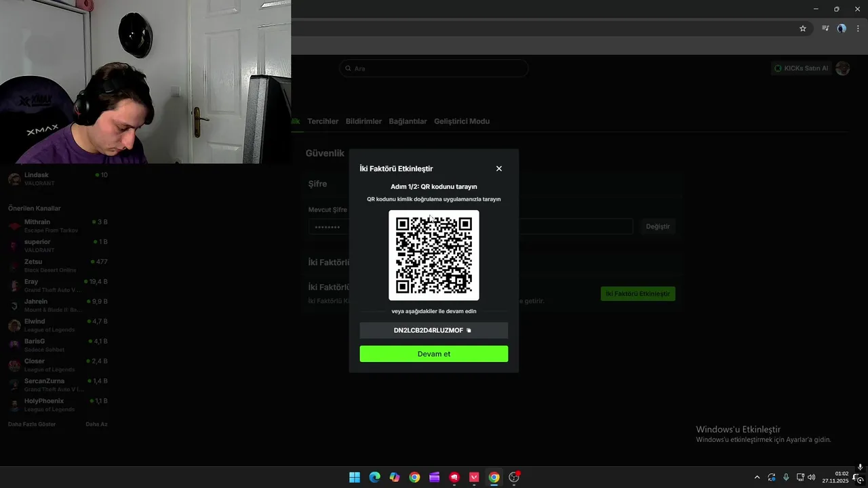The width and height of the screenshot is (868, 488).
Task: Open Chrome profile avatar in toolbar
Action: 842,28
